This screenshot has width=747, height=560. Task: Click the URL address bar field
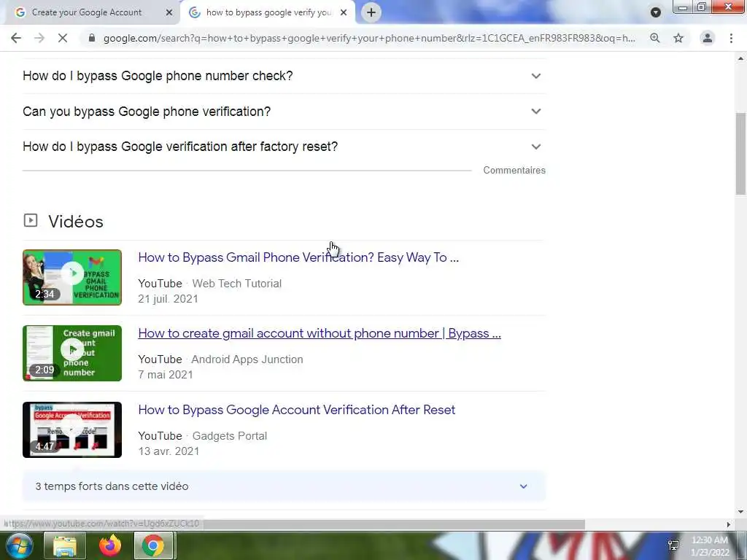pyautogui.click(x=369, y=38)
